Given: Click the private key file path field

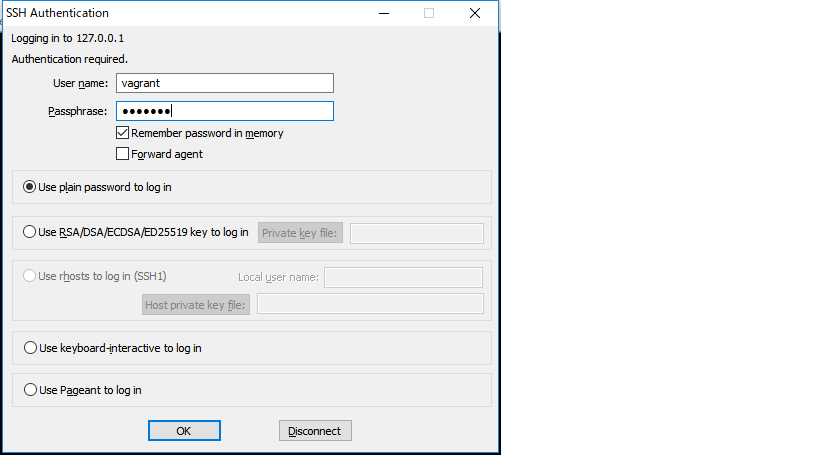Looking at the screenshot, I should (x=417, y=233).
